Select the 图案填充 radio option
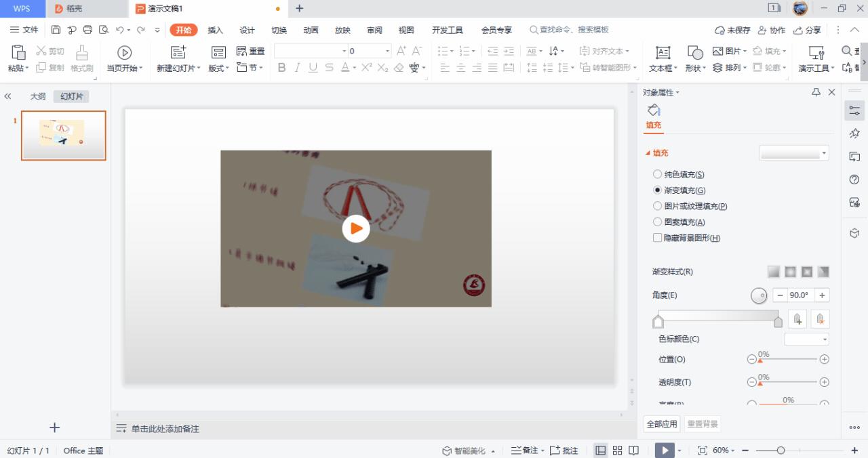This screenshot has width=868, height=458. 657,222
